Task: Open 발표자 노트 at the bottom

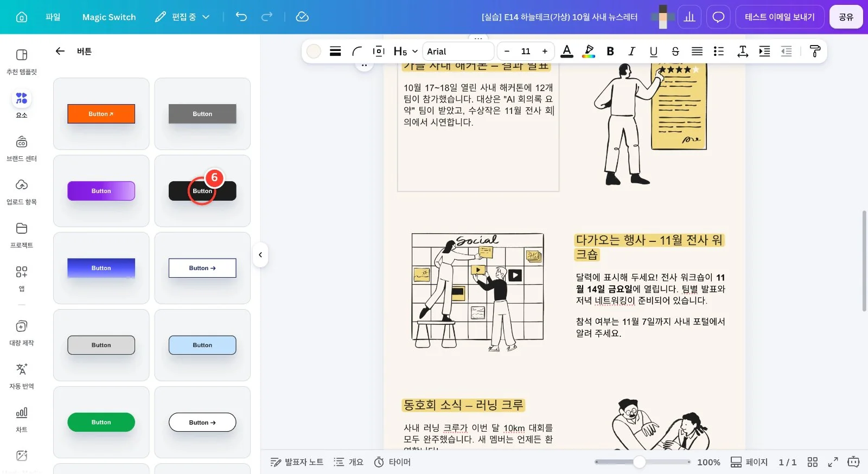Action: pyautogui.click(x=297, y=462)
